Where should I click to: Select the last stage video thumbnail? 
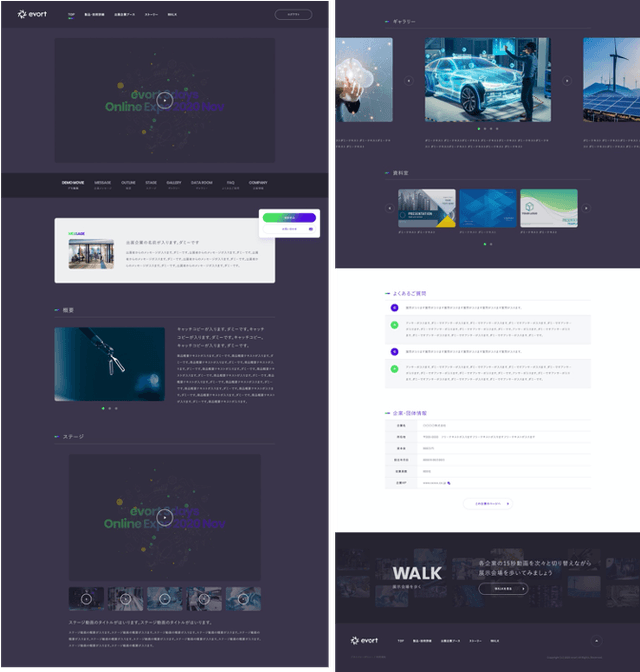click(x=243, y=598)
